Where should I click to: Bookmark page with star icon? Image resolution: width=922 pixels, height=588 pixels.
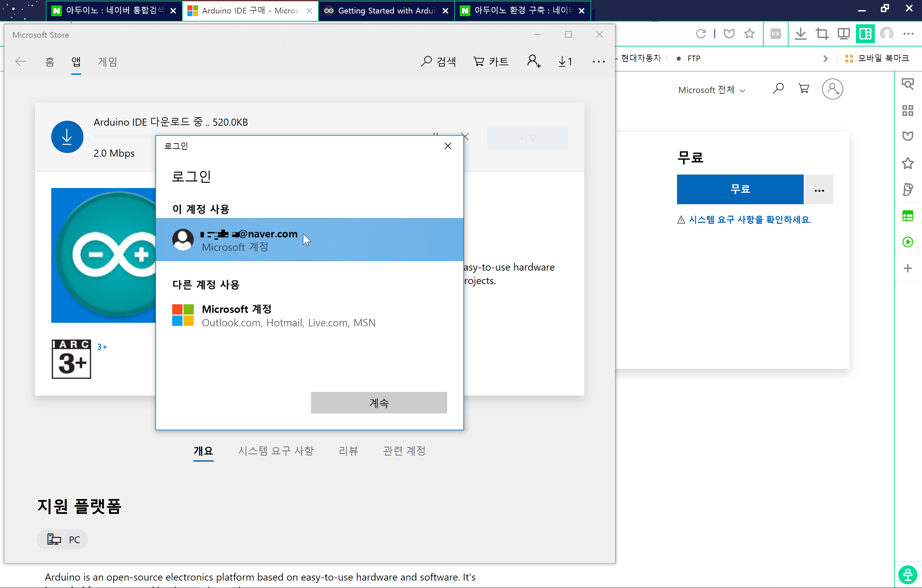(749, 34)
